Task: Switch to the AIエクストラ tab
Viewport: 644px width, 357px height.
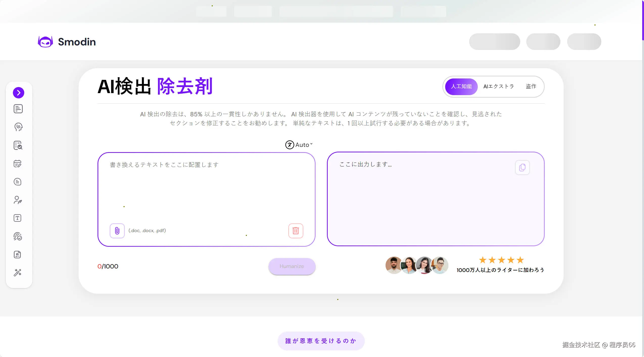Action: [498, 87]
